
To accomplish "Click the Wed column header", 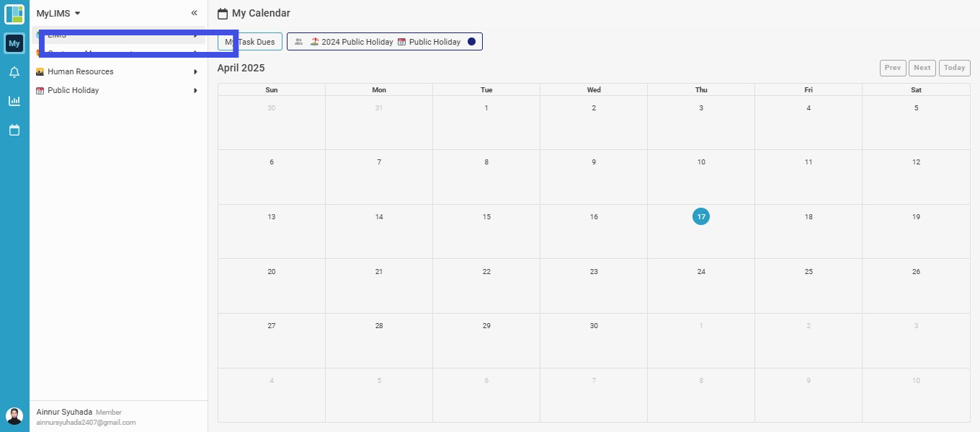I will (594, 90).
